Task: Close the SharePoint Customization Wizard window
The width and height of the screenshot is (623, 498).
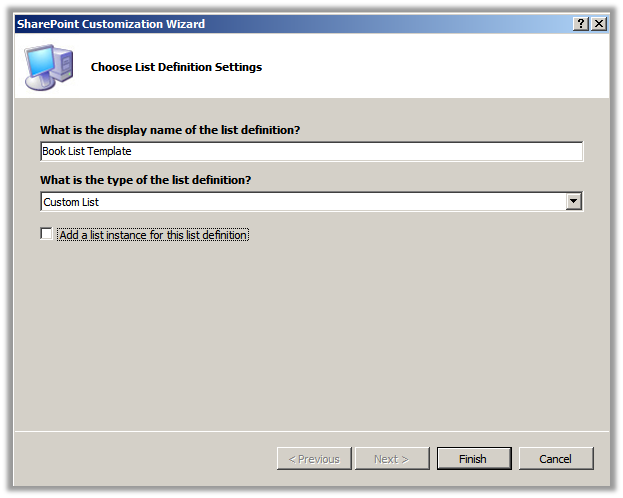Action: coord(599,24)
